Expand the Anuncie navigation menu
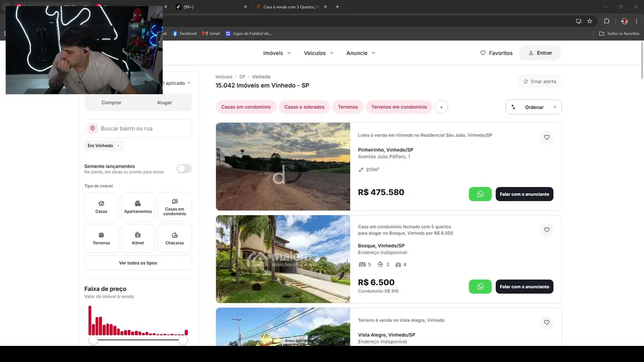The height and width of the screenshot is (362, 644). click(x=361, y=53)
